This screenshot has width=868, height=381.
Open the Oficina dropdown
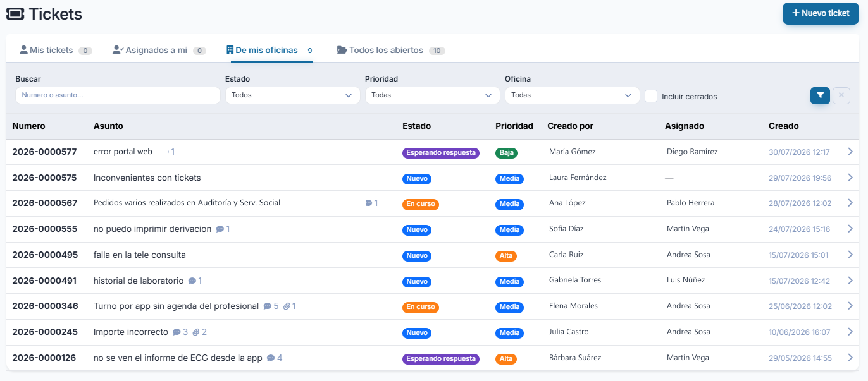click(x=571, y=95)
